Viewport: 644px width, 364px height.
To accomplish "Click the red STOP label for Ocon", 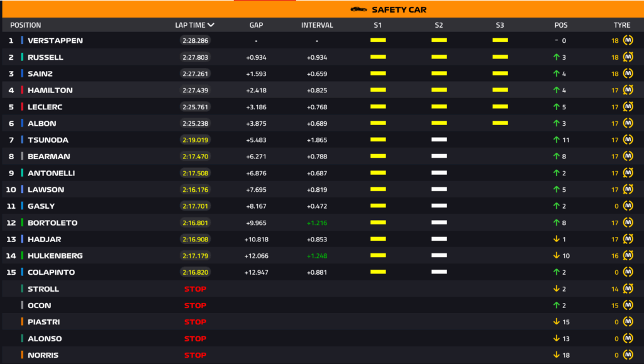I will pyautogui.click(x=195, y=306).
